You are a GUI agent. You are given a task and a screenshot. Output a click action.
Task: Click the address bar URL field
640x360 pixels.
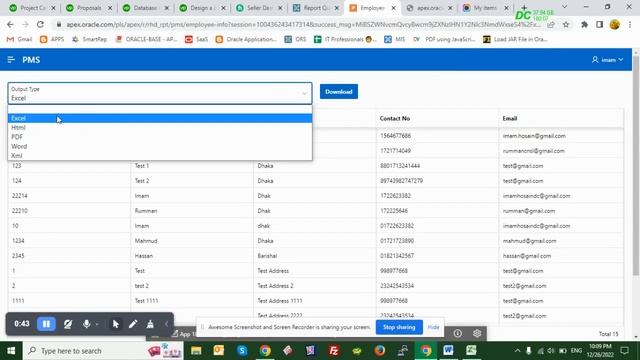coord(302,24)
